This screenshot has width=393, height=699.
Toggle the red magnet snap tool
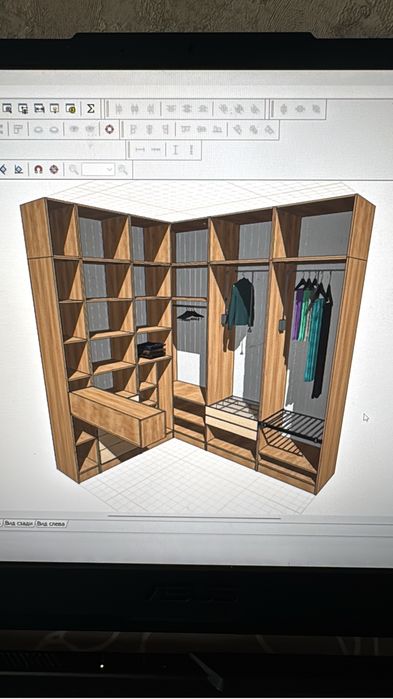[x=38, y=169]
